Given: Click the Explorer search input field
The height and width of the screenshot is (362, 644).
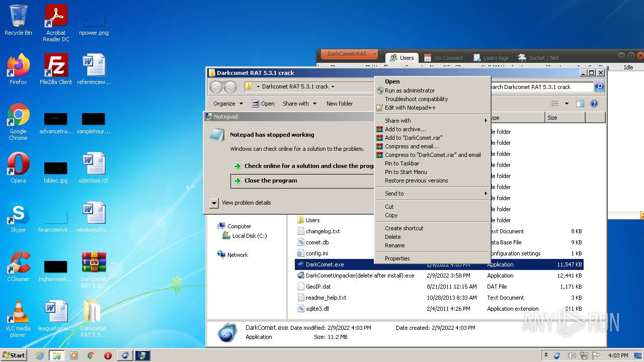Looking at the screenshot, I should 541,87.
